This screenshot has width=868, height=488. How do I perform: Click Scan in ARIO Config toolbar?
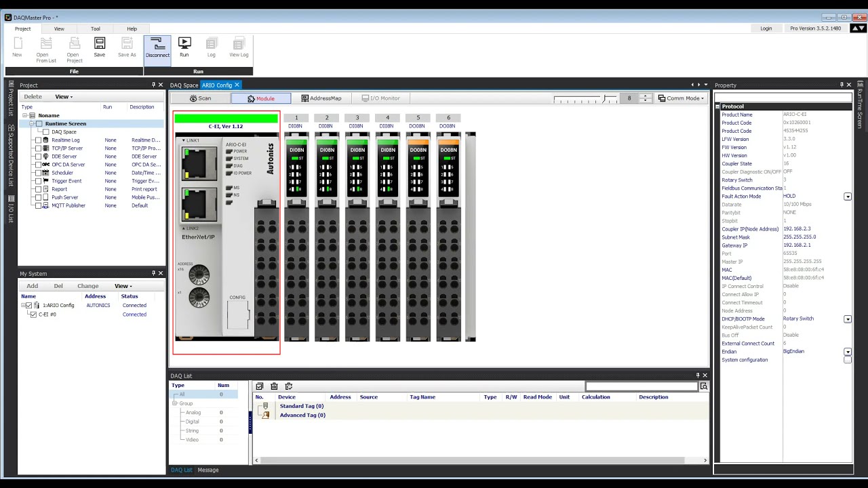pyautogui.click(x=200, y=98)
